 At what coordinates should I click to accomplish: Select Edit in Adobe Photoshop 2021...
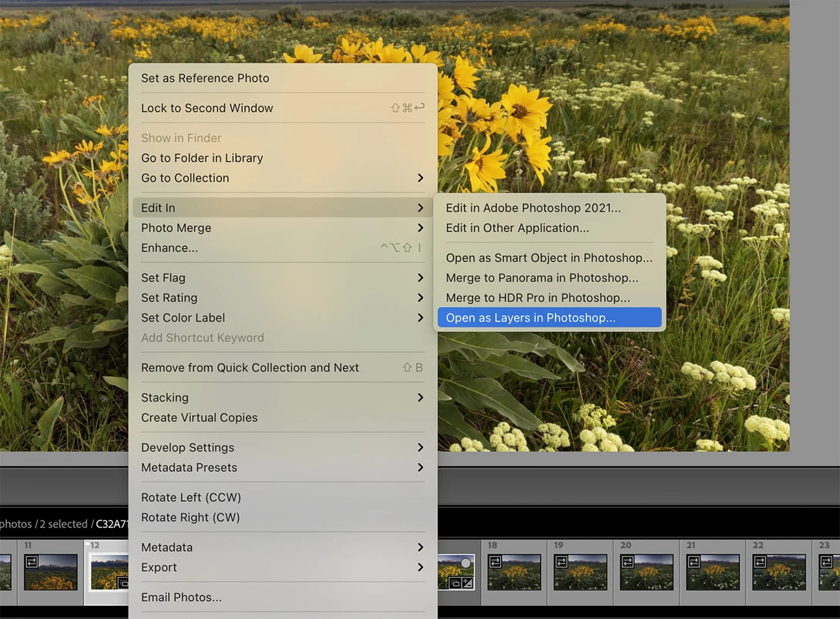[549, 208]
